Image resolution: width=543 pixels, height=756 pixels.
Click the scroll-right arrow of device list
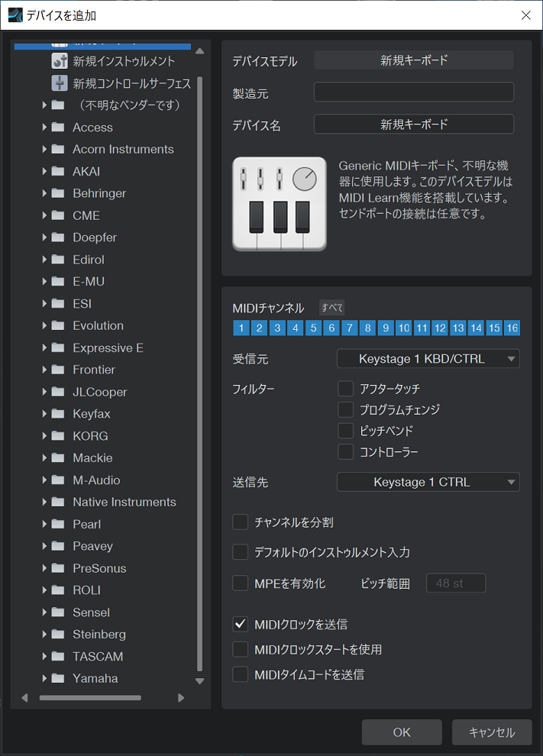(x=181, y=698)
